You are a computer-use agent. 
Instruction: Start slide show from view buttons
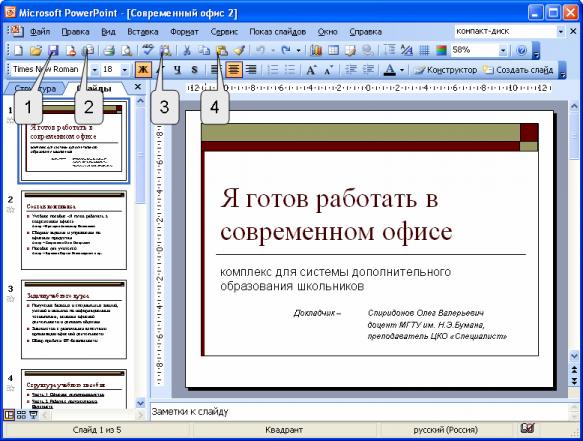click(33, 415)
